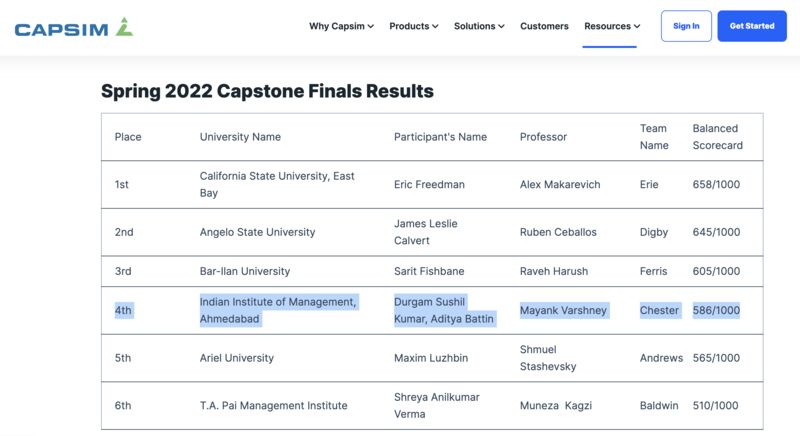
Task: Click the Why Capsim menu label
Action: pos(337,26)
